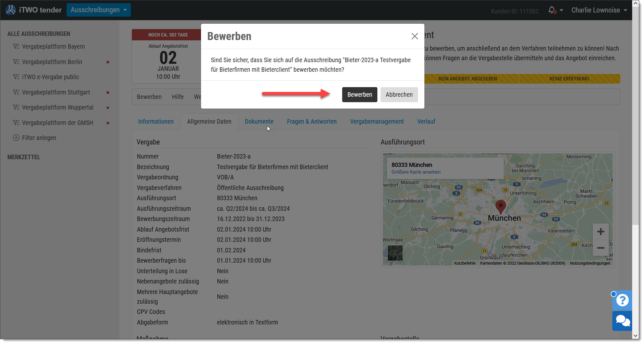Click the page scrollbar down arrow
Viewport: 644px width, 344px height.
pos(635,336)
